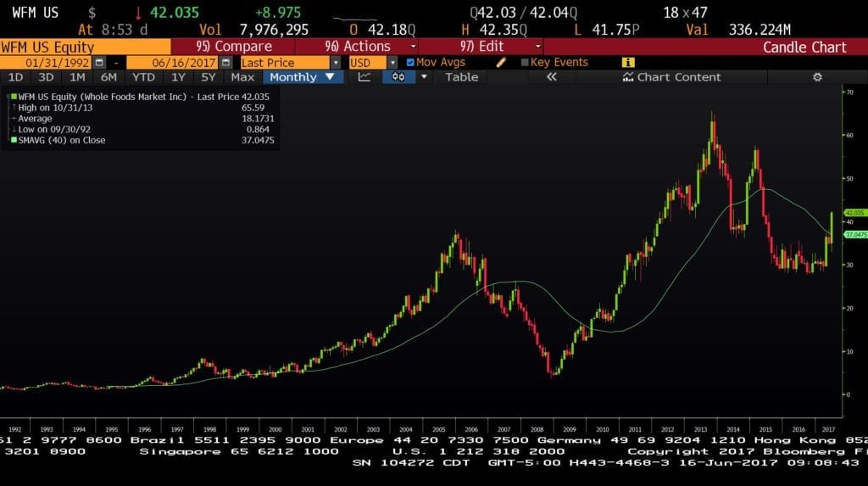Select the candle chart type icon

pos(398,77)
